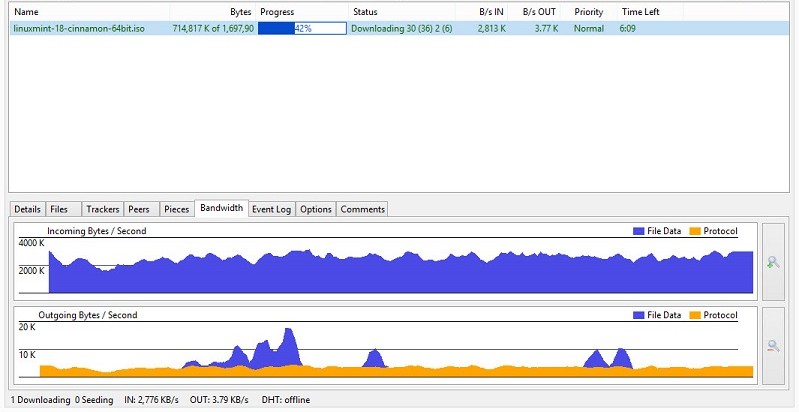Click the Priority column header

(x=589, y=12)
